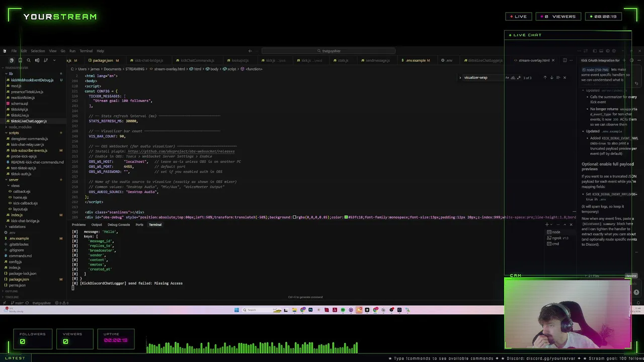Go to previous match arrow in find widget
The height and width of the screenshot is (362, 644).
(x=545, y=77)
